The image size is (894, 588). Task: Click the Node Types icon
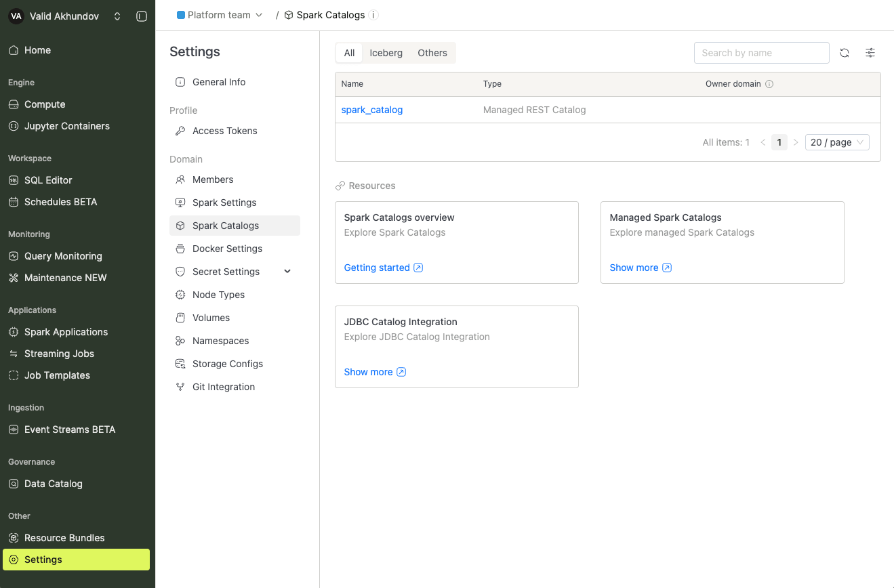tap(180, 295)
